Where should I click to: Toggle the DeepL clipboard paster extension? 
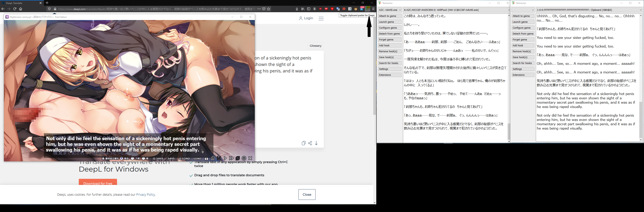point(367,9)
